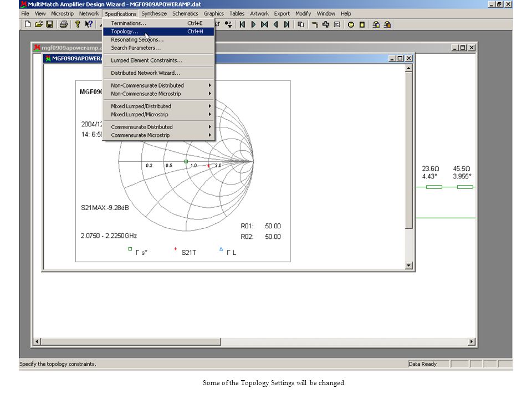This screenshot has width=532, height=399.
Task: Click the S21MAX:-9.28dB label
Action: (105, 208)
